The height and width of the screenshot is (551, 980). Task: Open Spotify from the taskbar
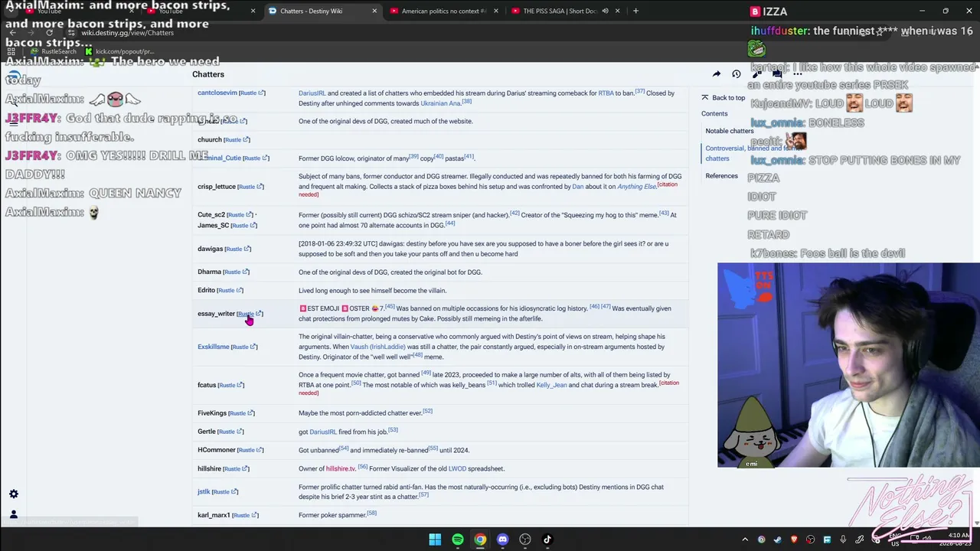pos(457,540)
